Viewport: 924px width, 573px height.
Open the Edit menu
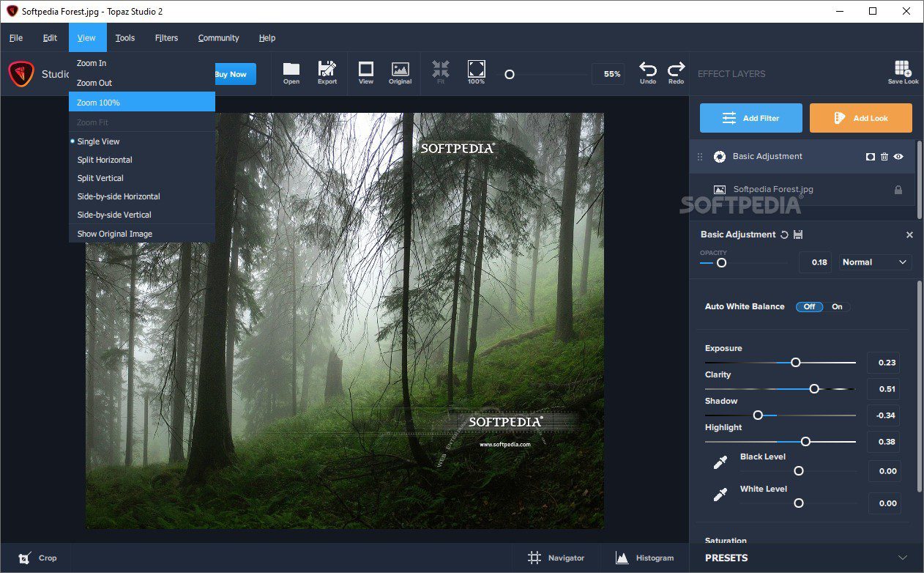50,38
